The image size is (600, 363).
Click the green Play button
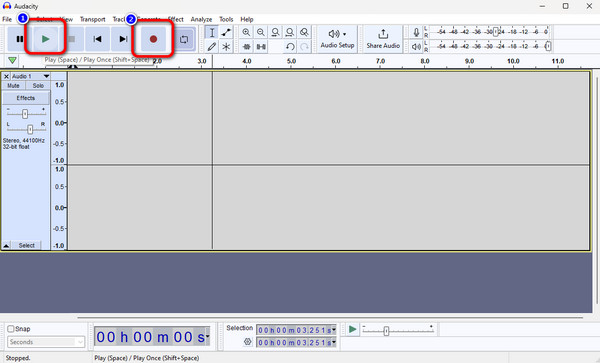point(46,39)
